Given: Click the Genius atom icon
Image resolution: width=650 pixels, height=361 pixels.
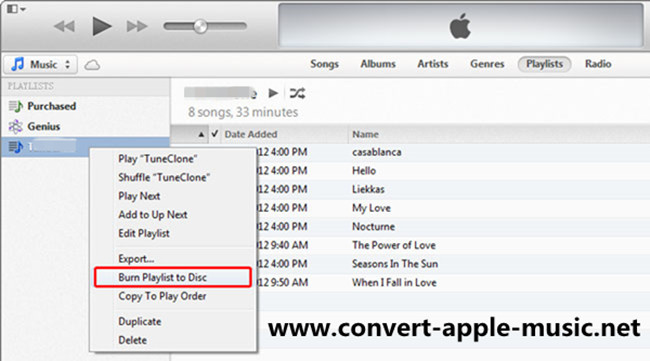Looking at the screenshot, I should tap(15, 126).
